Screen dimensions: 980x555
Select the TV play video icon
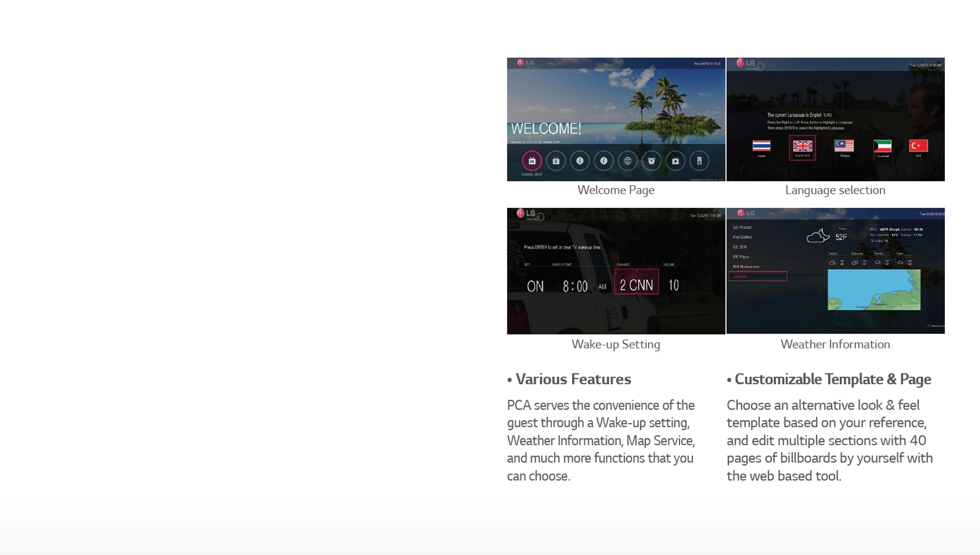pyautogui.click(x=675, y=161)
